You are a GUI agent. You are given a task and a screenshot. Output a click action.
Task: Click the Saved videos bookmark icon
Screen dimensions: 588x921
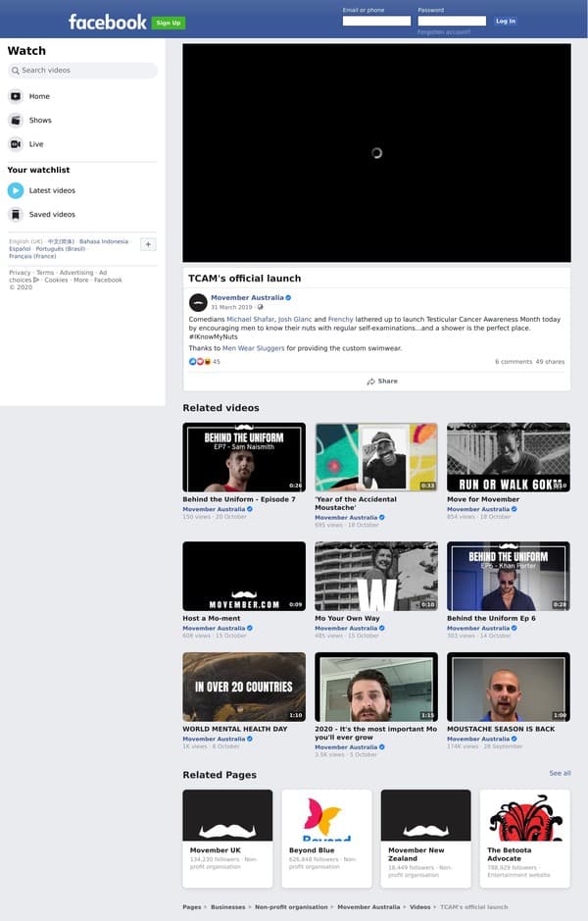click(x=16, y=214)
